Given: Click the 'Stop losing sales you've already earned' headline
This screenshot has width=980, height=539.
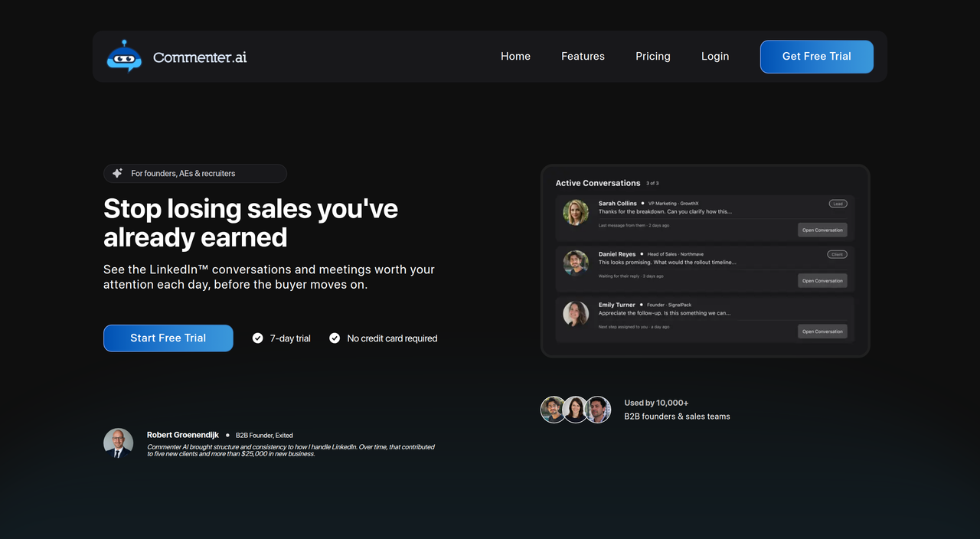Looking at the screenshot, I should coord(251,223).
